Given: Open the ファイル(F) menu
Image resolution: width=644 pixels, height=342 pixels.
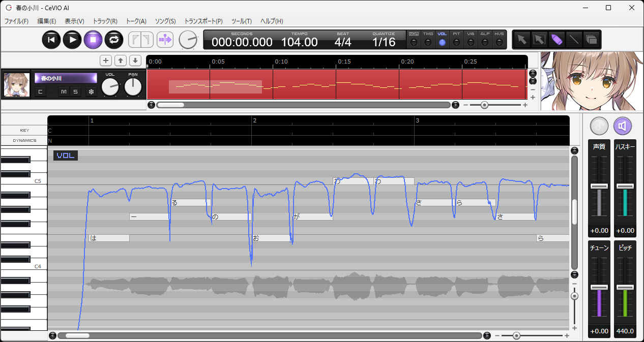Looking at the screenshot, I should click(x=16, y=21).
